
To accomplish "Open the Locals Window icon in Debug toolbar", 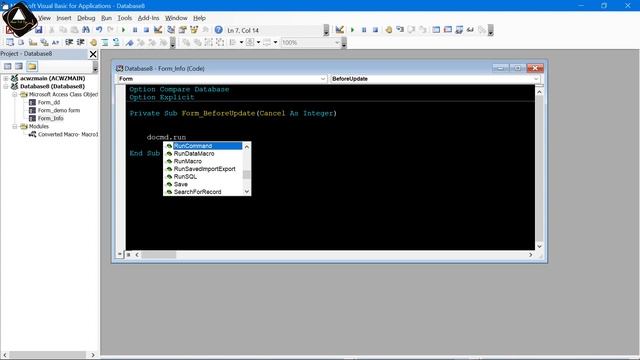I will click(x=436, y=30).
